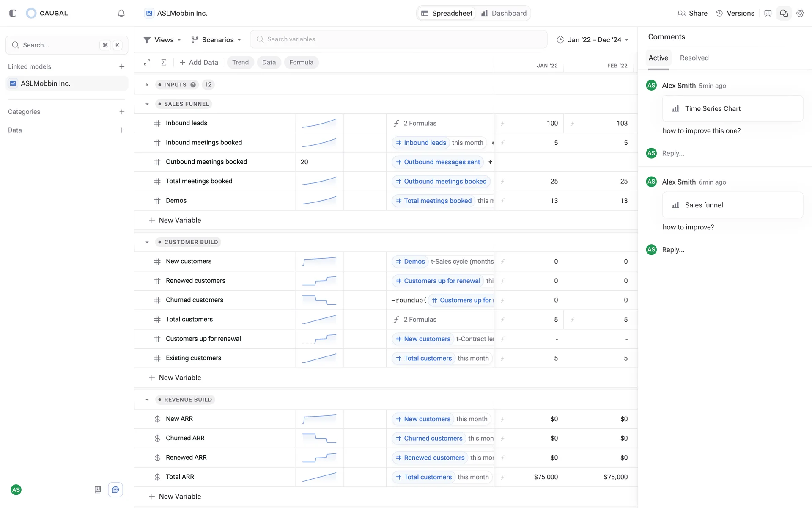Viewport: 812px width, 508px height.
Task: Click Add Data button
Action: point(199,62)
